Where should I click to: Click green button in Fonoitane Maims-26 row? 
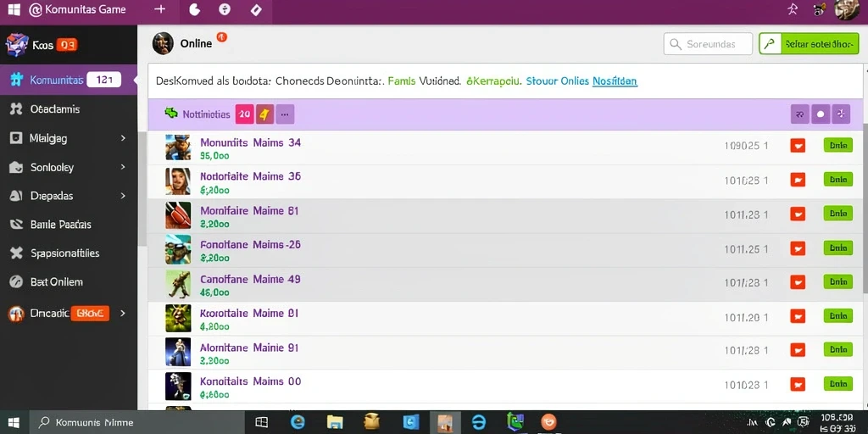(838, 248)
